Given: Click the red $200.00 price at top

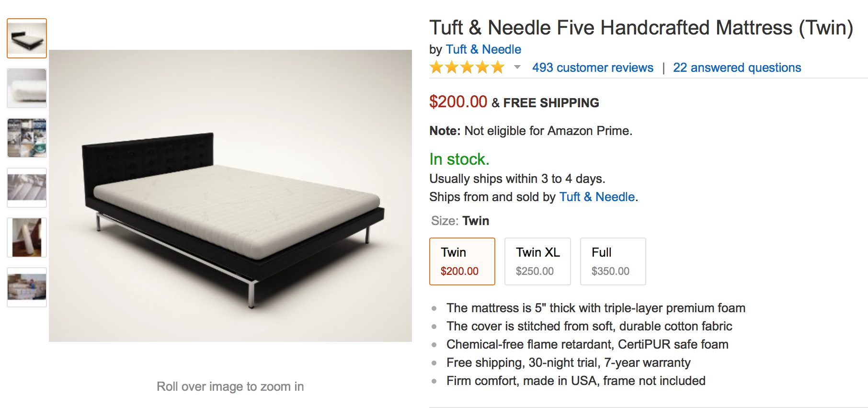Looking at the screenshot, I should [458, 102].
